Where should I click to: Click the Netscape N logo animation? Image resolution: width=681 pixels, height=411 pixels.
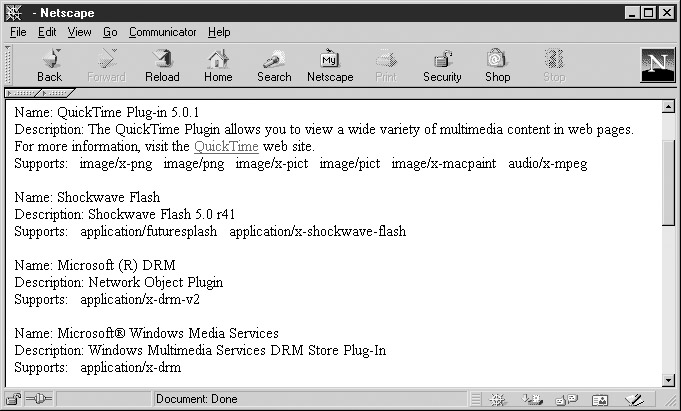tap(657, 65)
